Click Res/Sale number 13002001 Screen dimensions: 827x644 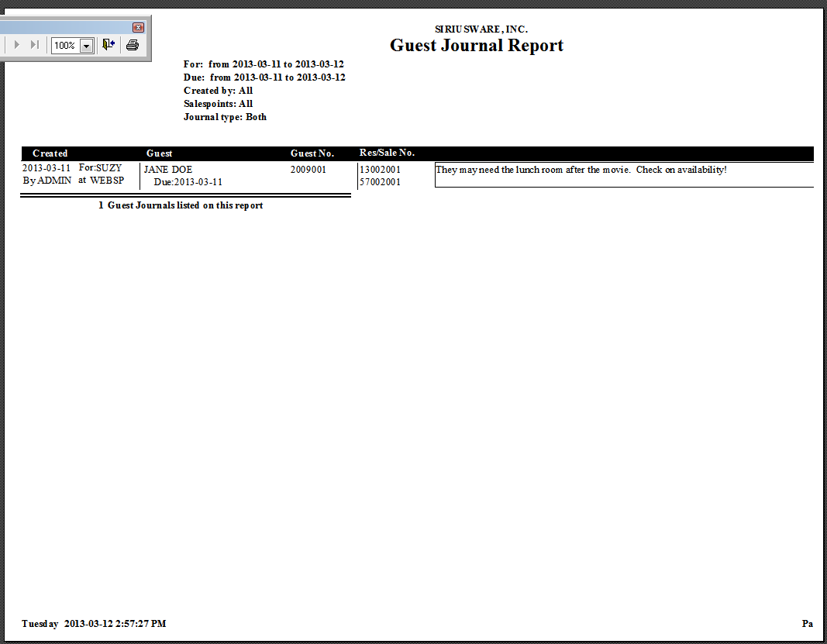tap(379, 169)
